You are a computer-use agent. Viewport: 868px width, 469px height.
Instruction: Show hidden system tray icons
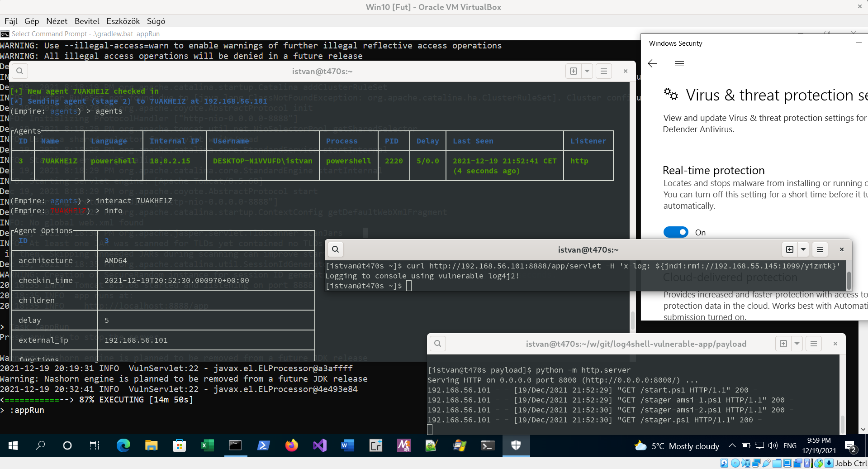coord(732,446)
